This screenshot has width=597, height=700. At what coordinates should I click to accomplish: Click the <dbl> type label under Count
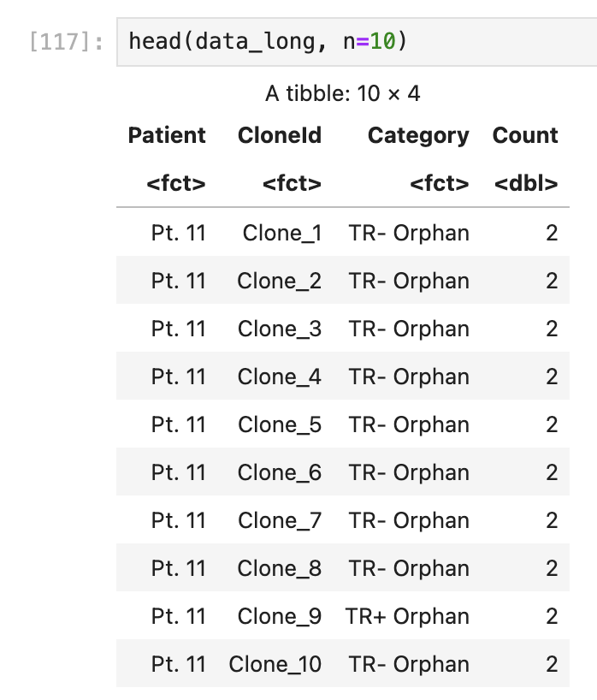tap(526, 183)
